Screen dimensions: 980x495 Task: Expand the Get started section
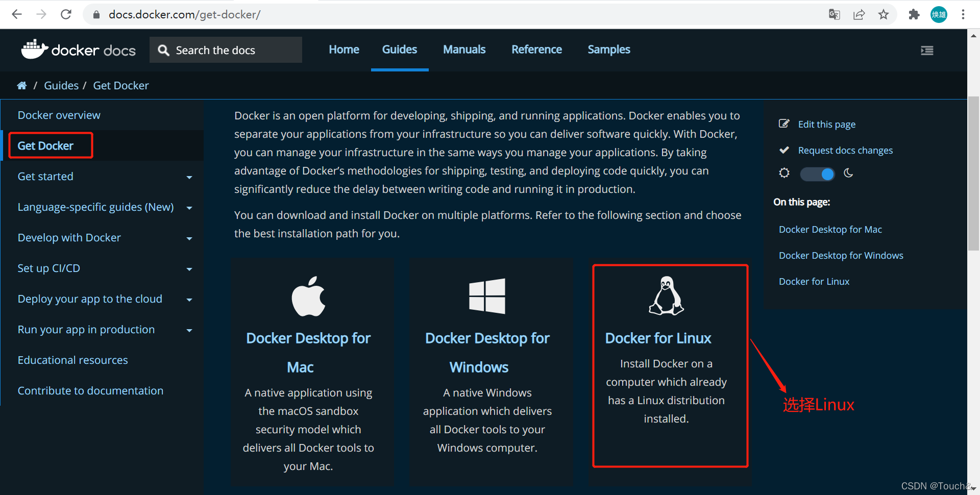[189, 177]
